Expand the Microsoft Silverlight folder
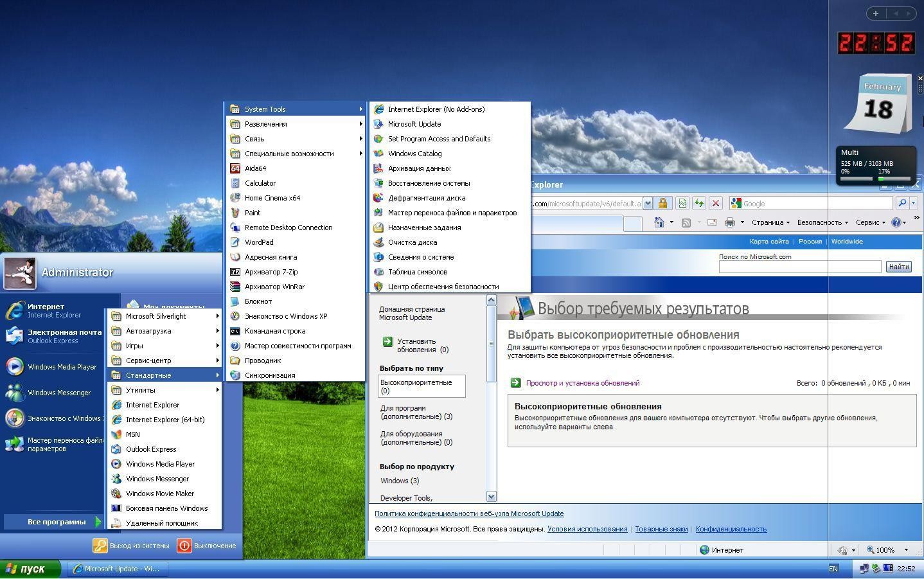Viewport: 924px width, 579px height. point(165,316)
